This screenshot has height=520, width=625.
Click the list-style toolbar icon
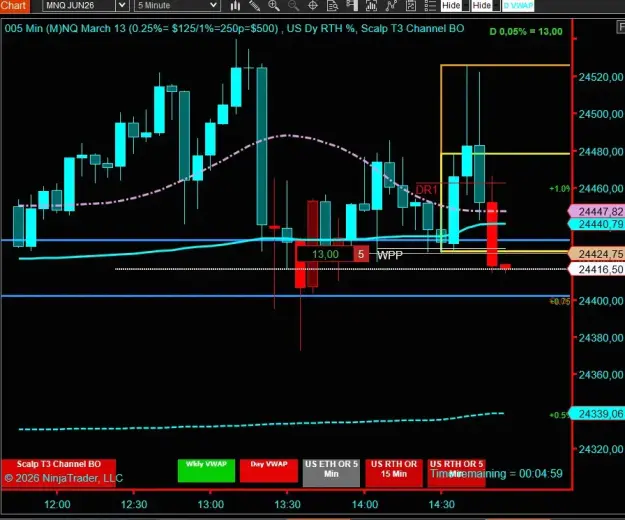(x=430, y=6)
